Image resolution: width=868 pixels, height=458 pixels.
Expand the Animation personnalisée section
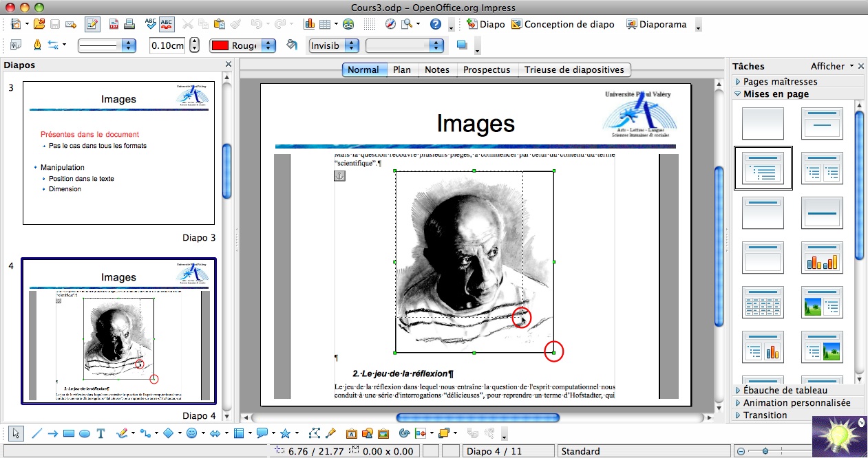[x=798, y=403]
